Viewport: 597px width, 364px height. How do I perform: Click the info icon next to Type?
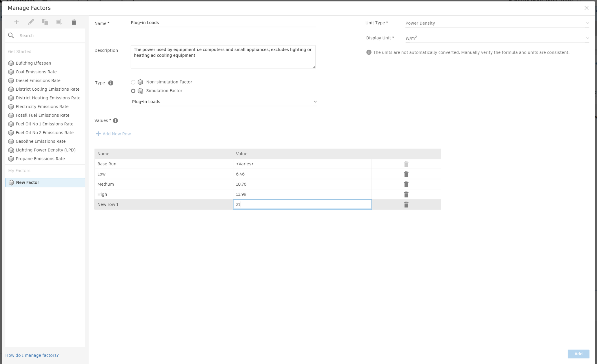pyautogui.click(x=111, y=83)
